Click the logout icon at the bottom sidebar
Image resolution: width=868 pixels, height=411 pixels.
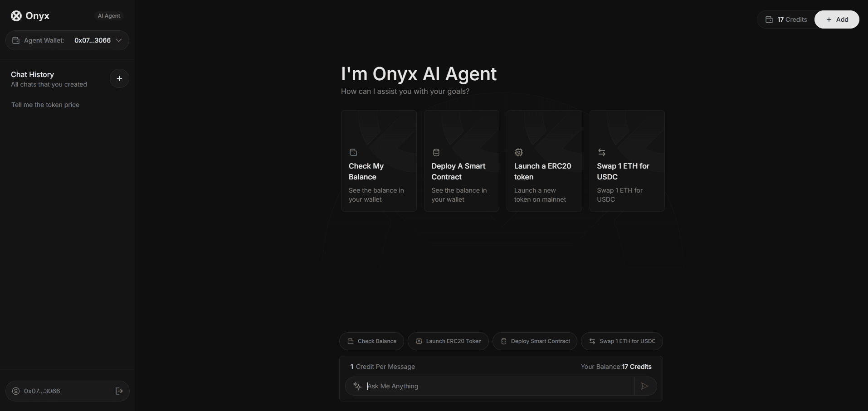coord(118,391)
